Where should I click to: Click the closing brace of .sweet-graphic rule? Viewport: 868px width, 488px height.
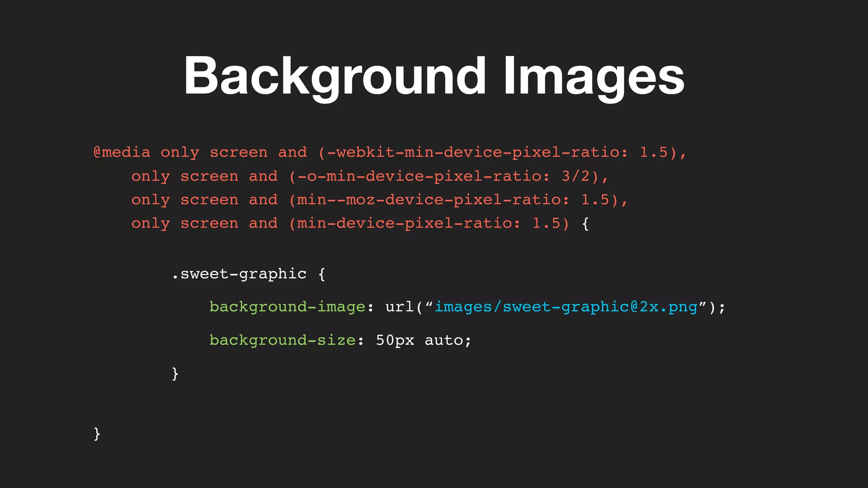point(175,374)
